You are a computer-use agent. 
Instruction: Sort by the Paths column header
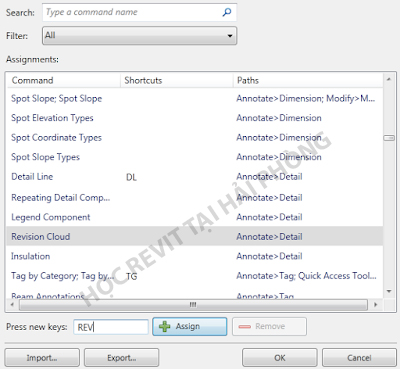pos(308,80)
